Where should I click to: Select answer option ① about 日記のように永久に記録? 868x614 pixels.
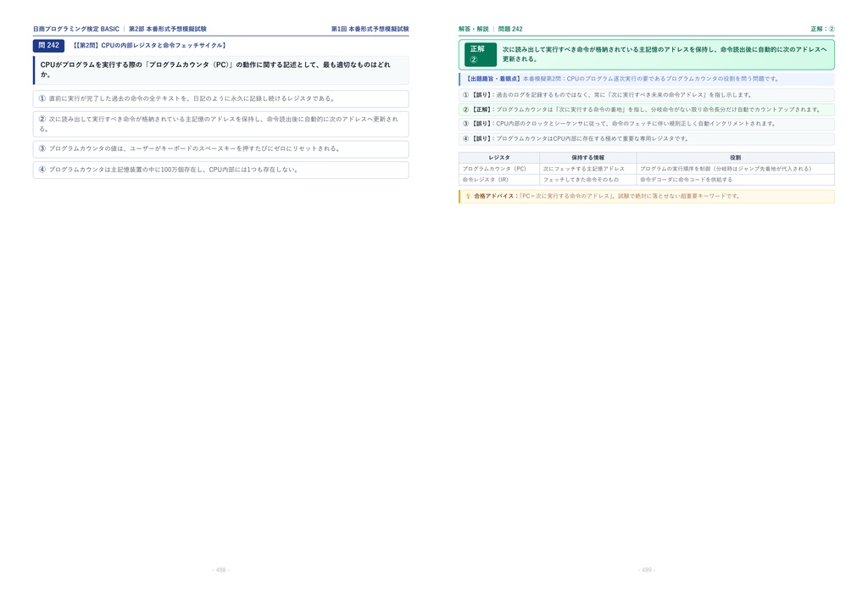[221, 98]
